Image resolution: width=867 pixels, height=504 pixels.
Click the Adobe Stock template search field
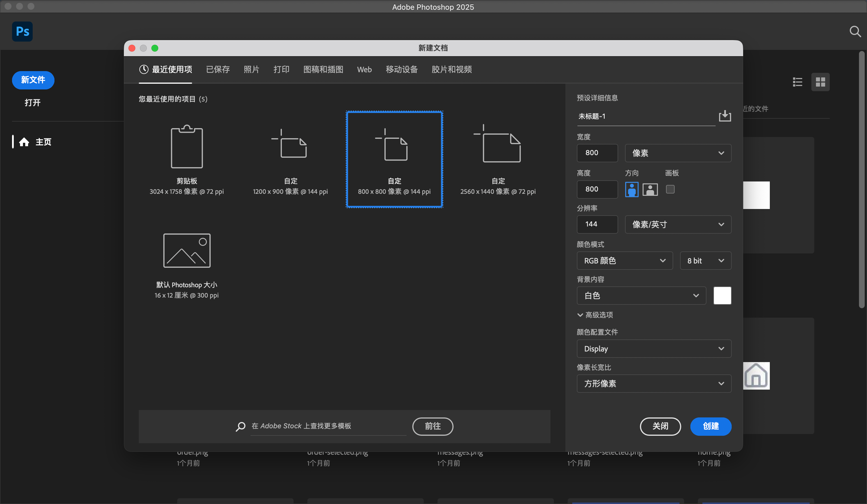coord(328,426)
